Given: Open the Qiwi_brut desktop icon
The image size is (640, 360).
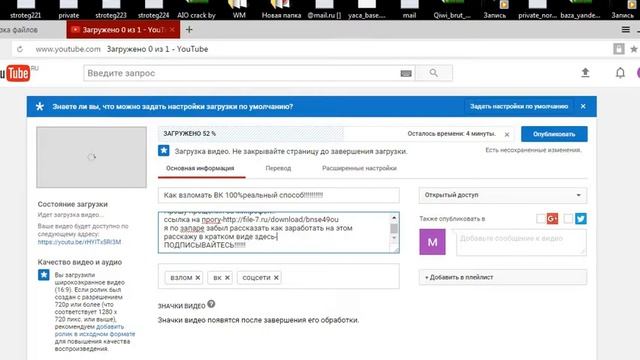Looking at the screenshot, I should click(452, 10).
